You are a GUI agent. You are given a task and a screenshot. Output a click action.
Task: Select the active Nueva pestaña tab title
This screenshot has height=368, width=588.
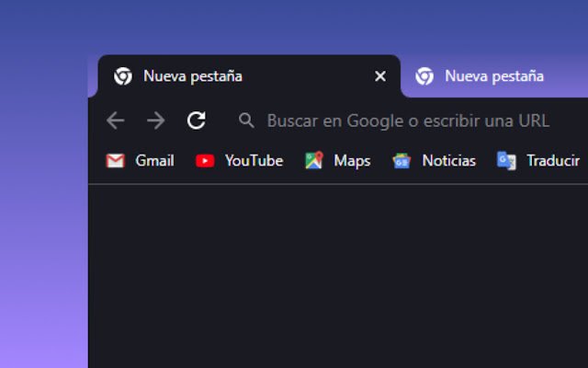193,76
